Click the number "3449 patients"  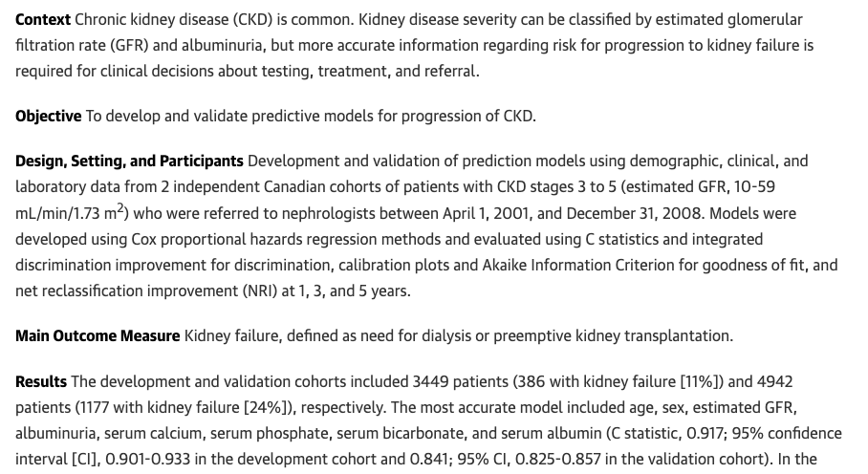[x=460, y=381]
